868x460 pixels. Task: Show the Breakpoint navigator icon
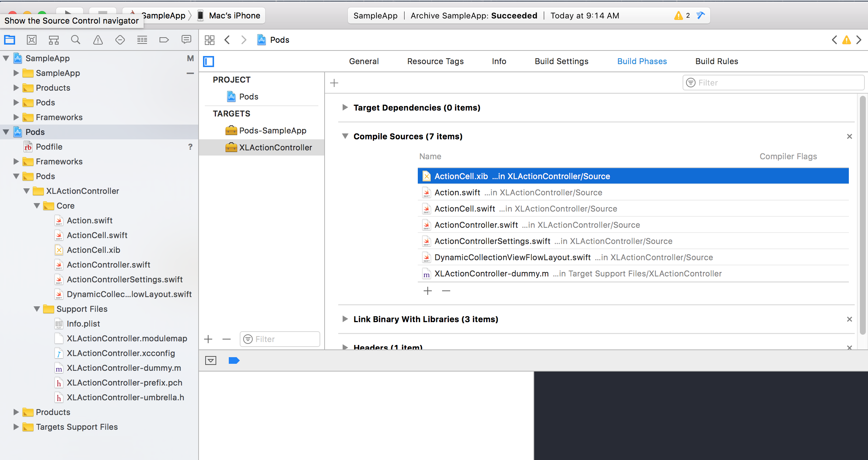164,40
